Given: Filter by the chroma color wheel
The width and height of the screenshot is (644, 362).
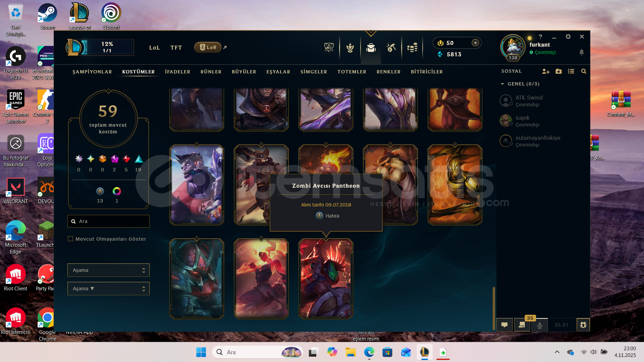Looking at the screenshot, I should coord(117,191).
